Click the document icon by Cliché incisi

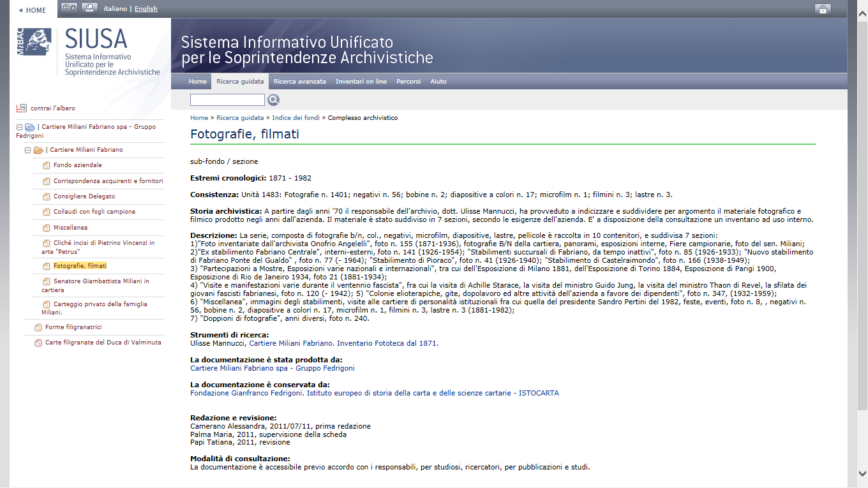pyautogui.click(x=46, y=244)
